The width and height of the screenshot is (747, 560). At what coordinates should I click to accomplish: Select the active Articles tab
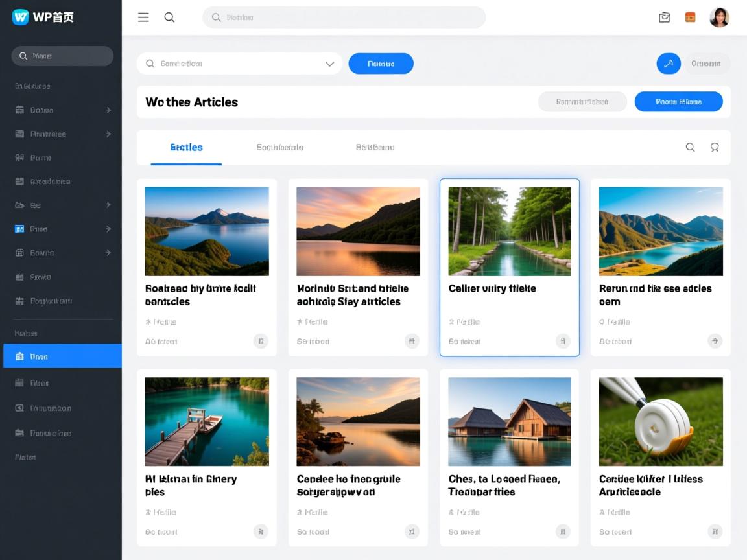point(186,147)
